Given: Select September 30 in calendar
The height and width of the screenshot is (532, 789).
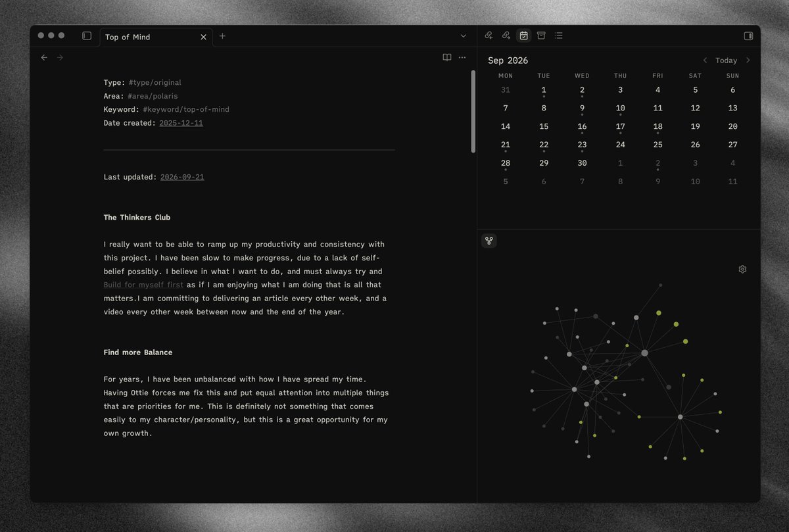Looking at the screenshot, I should coord(582,163).
